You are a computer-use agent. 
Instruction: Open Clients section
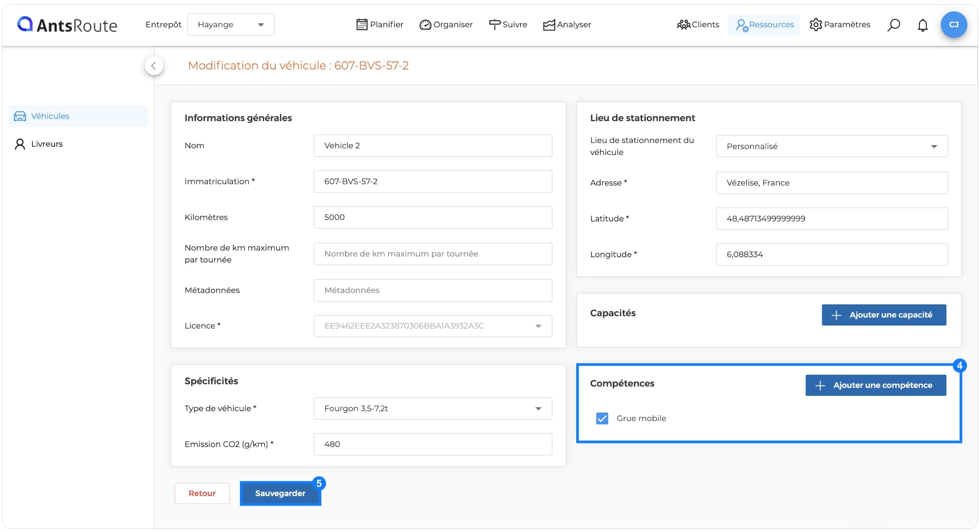click(698, 25)
